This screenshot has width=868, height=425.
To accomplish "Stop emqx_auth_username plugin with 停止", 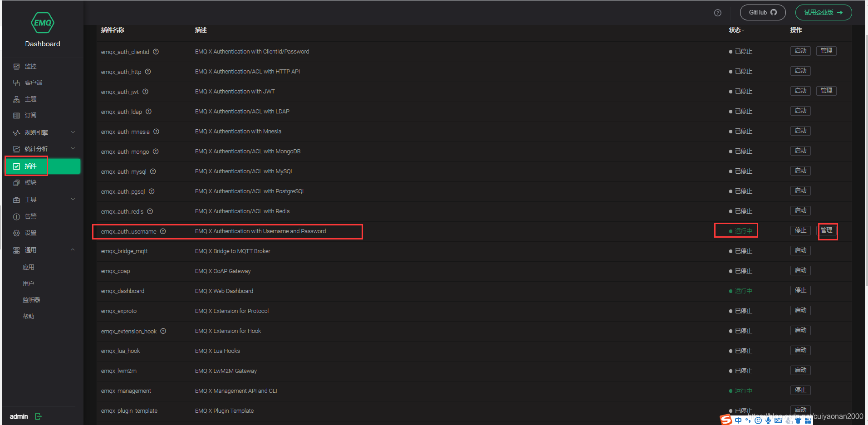I will pyautogui.click(x=800, y=230).
